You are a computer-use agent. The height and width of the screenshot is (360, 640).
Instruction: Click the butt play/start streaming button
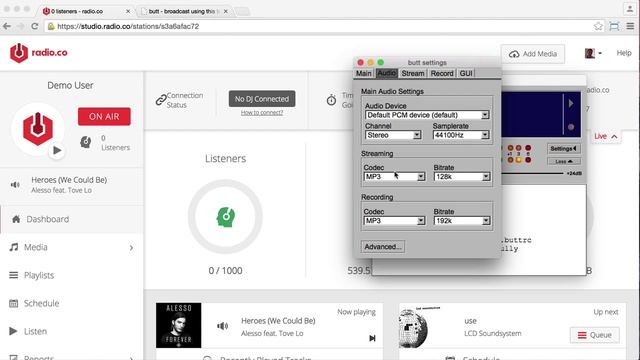click(x=571, y=104)
